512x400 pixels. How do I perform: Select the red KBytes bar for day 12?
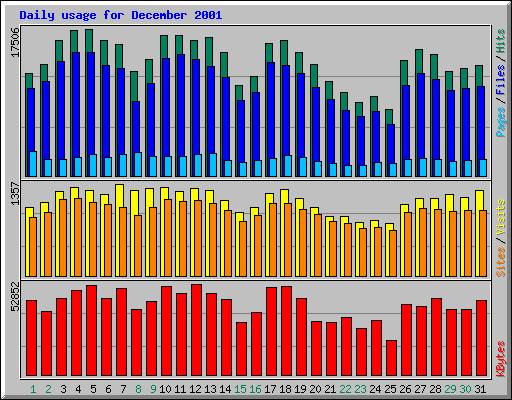click(196, 330)
